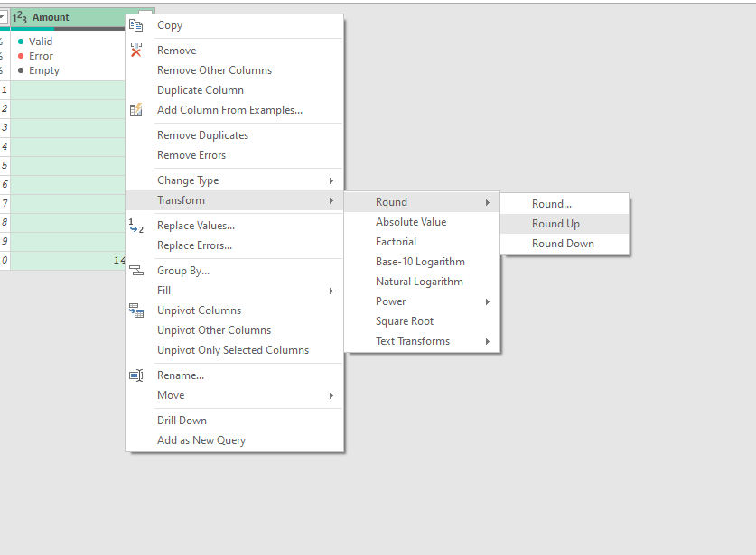The height and width of the screenshot is (555, 756).
Task: Click the Rename icon
Action: coord(136,375)
